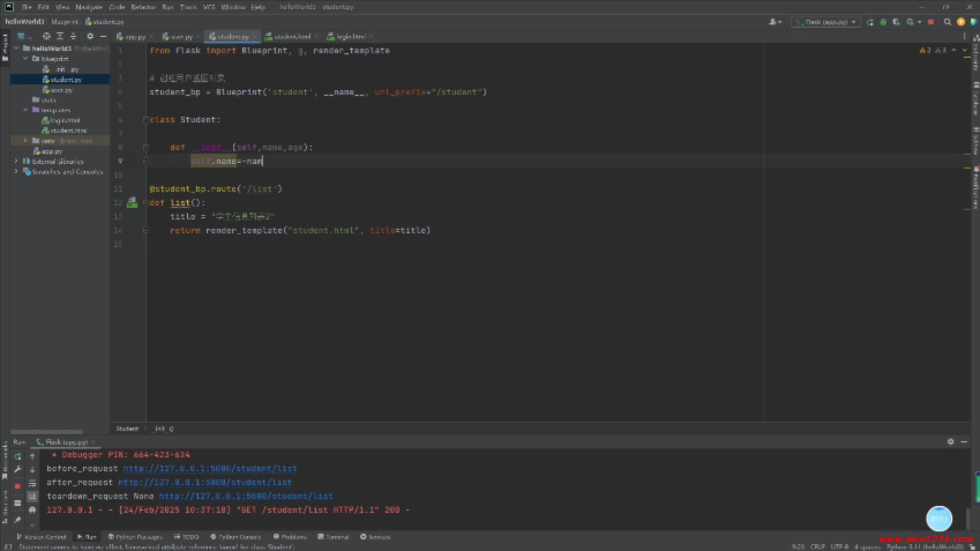The image size is (980, 551).
Task: Open Search Everywhere magnifier icon
Action: [x=947, y=22]
